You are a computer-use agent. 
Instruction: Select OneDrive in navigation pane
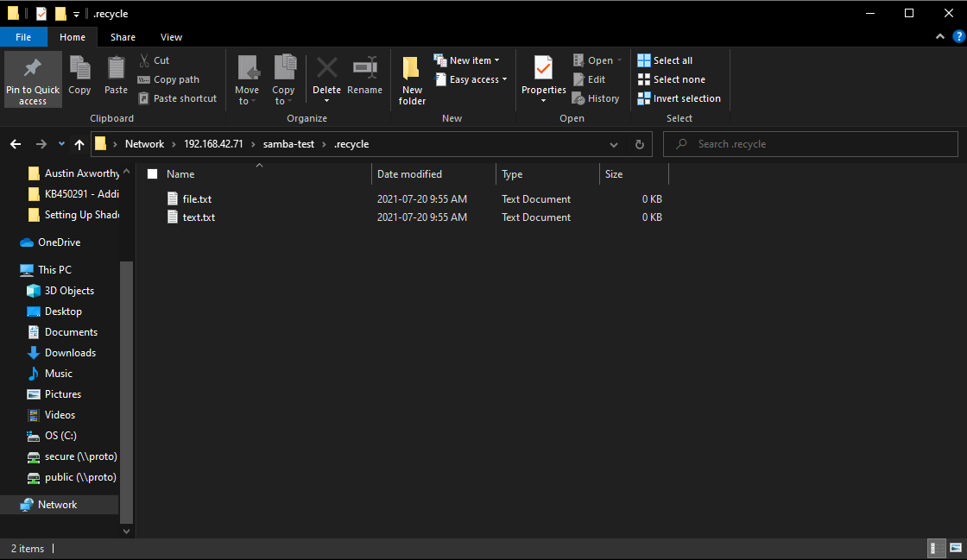pos(51,242)
